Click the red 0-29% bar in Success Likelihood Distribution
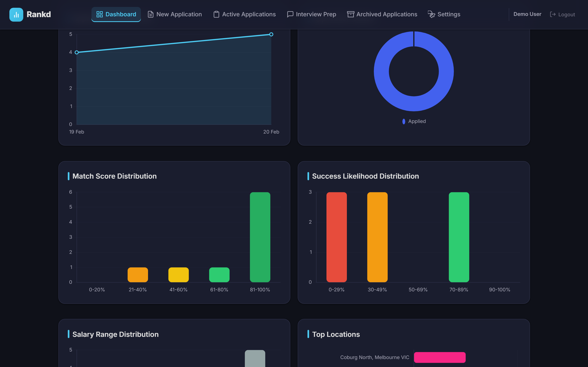This screenshot has height=367, width=588. click(337, 237)
